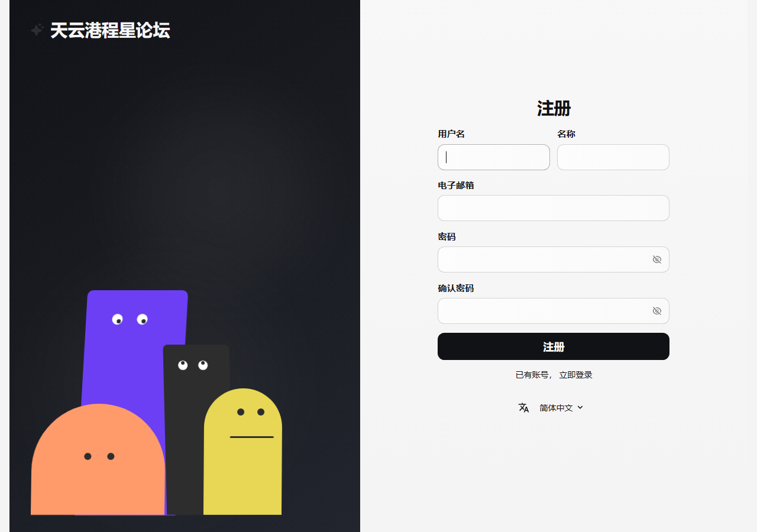This screenshot has height=532, width=757.
Task: Submit the form with the black 注册 button
Action: pyautogui.click(x=554, y=346)
